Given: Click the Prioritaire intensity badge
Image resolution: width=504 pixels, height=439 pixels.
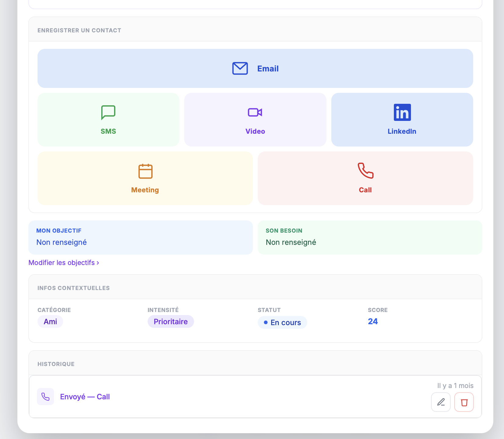Looking at the screenshot, I should 171,321.
